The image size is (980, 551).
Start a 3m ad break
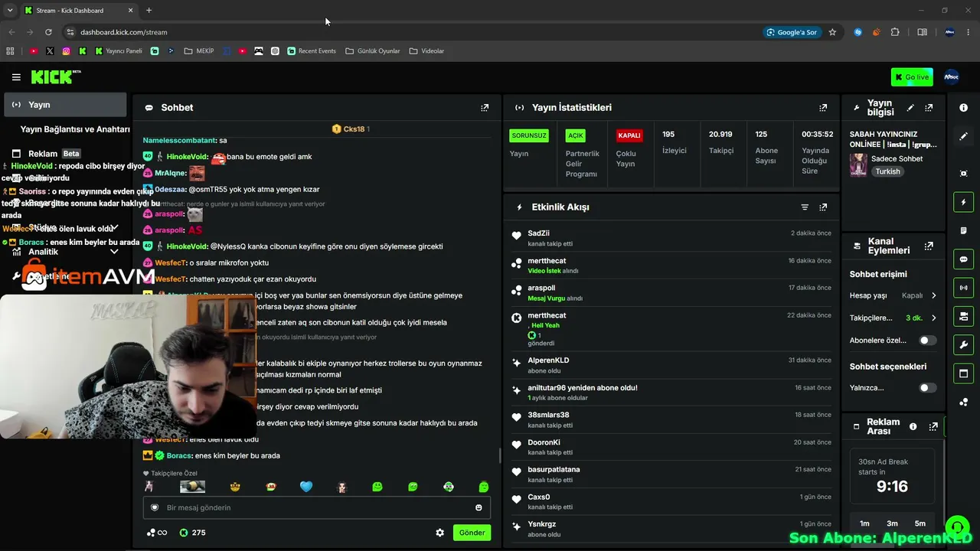892,523
